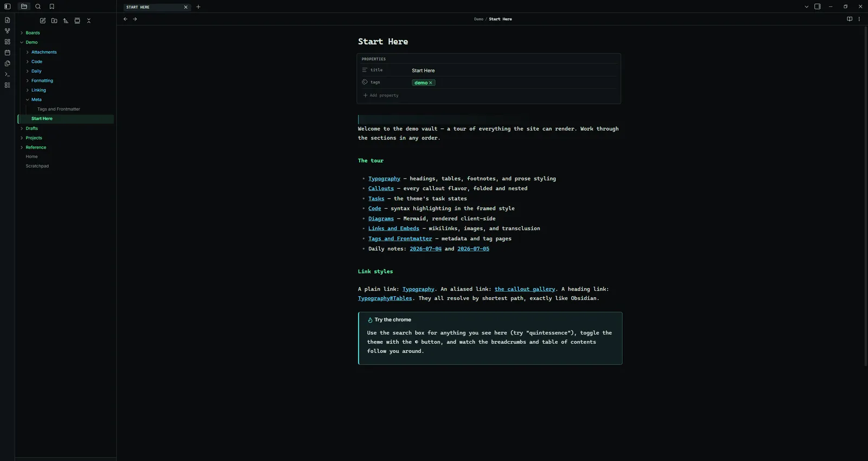
Task: Create a new note with pencil icon
Action: (x=43, y=21)
